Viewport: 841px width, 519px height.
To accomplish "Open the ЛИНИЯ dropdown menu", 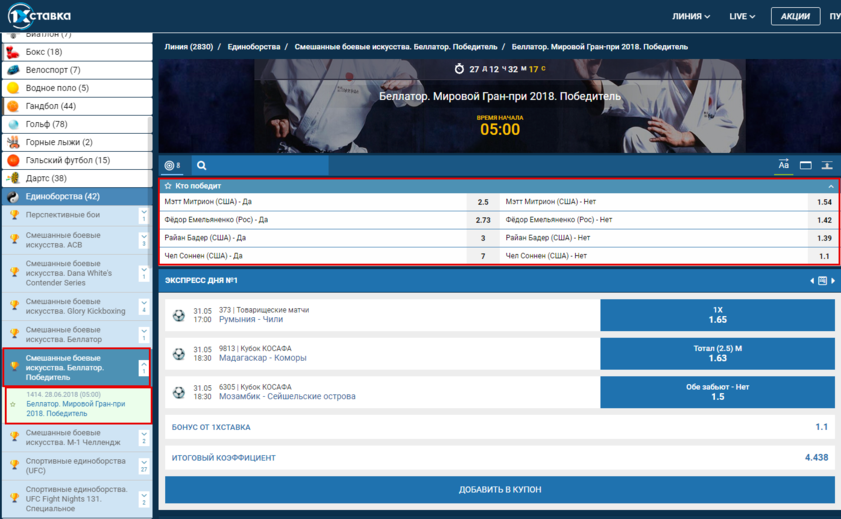I will pos(691,16).
